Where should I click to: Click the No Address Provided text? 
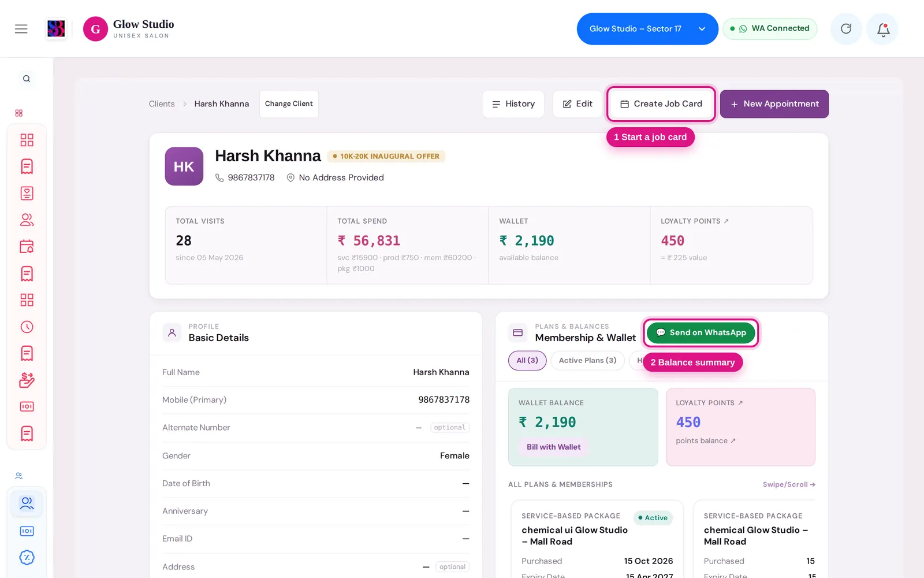click(341, 177)
